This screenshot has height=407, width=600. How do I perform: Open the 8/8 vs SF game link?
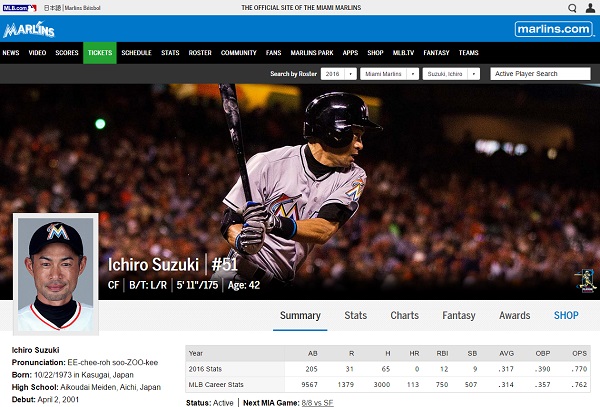tap(317, 403)
